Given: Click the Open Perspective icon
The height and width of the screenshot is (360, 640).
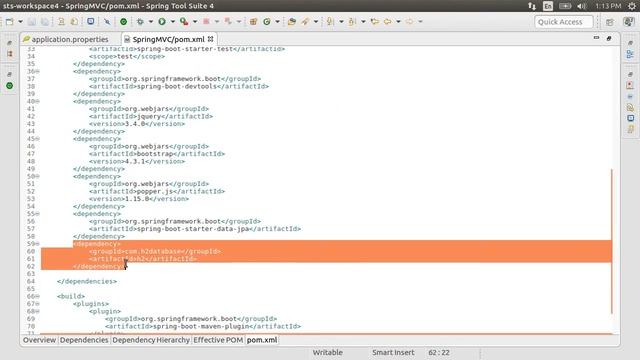Looking at the screenshot, I should click(x=610, y=22).
